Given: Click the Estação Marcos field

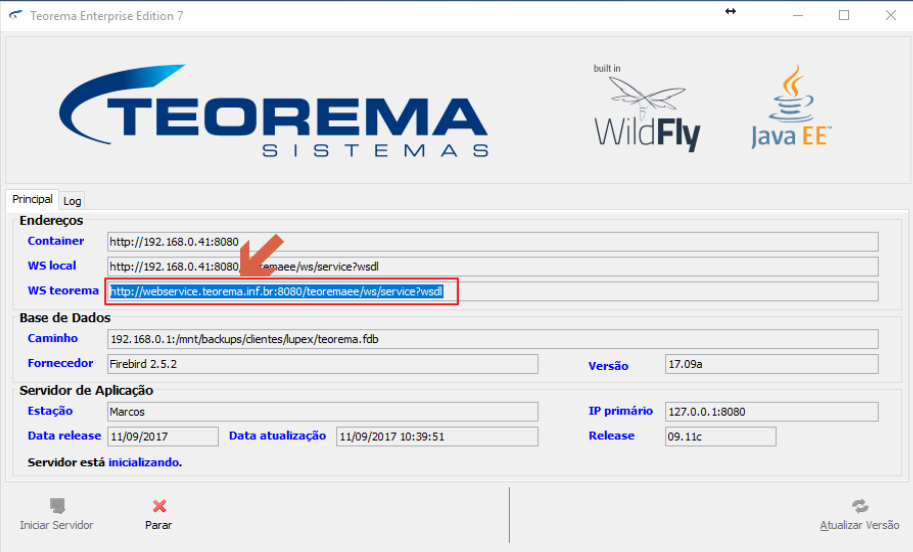Looking at the screenshot, I should click(323, 412).
